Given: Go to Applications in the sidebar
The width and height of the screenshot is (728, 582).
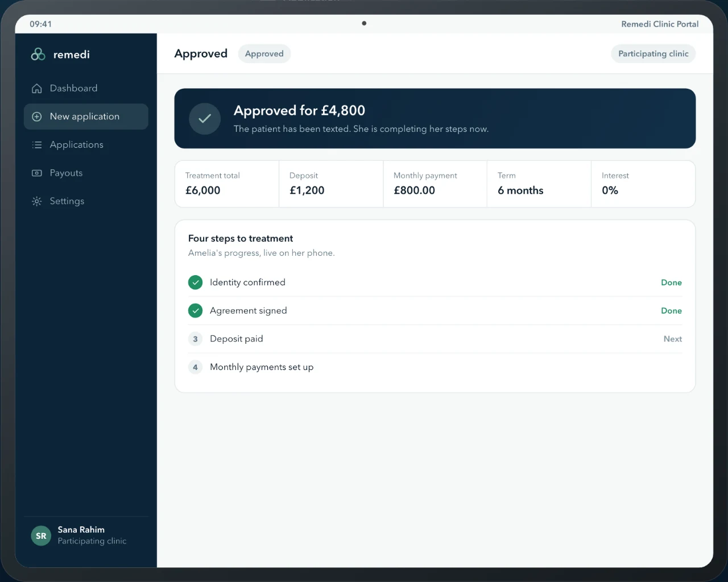Looking at the screenshot, I should 86,145.
